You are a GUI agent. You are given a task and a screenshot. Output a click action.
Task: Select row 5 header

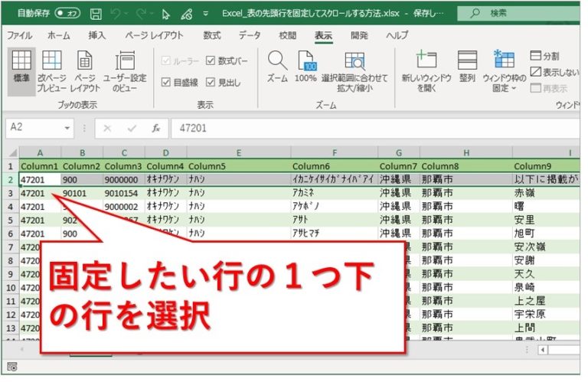point(11,220)
